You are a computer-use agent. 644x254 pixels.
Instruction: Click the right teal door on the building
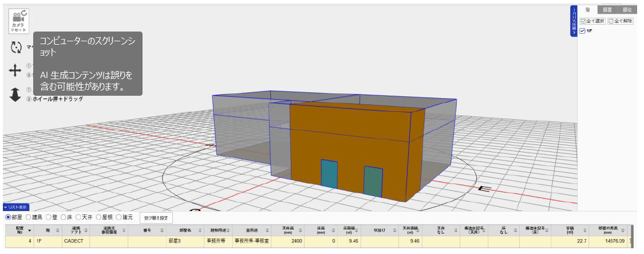[373, 181]
